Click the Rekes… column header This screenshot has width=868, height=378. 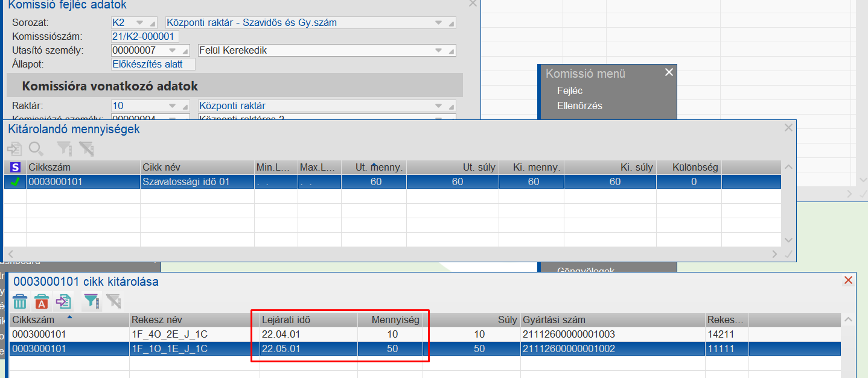point(727,320)
